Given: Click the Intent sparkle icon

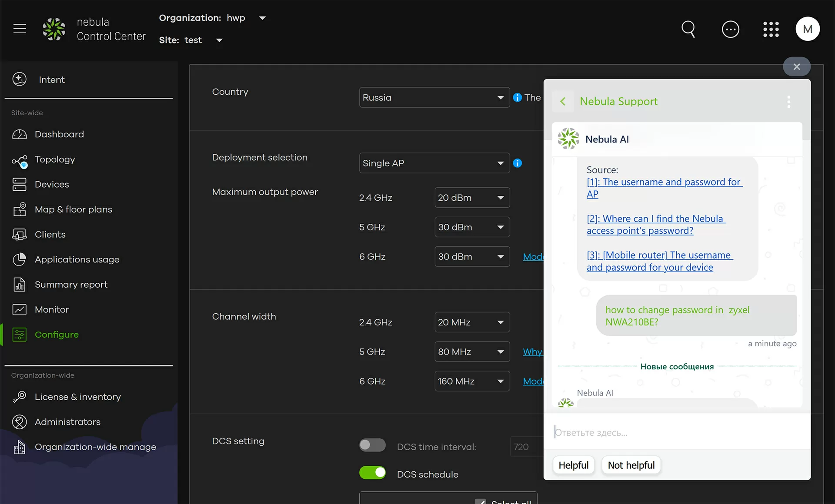Looking at the screenshot, I should point(20,79).
